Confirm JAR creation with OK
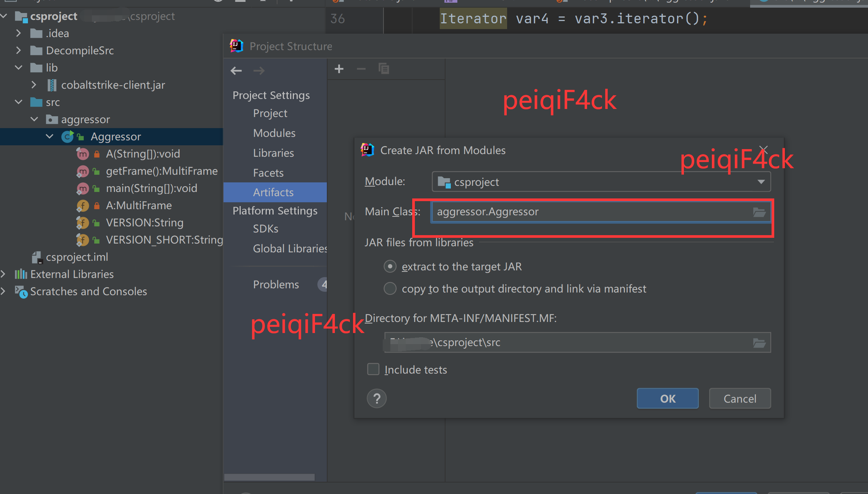Viewport: 868px width, 494px height. click(667, 398)
